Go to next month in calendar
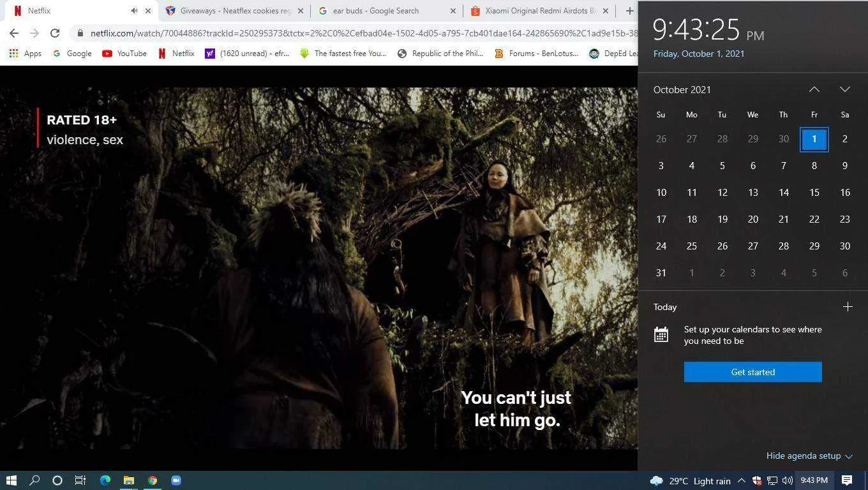This screenshot has height=490, width=868. click(845, 89)
